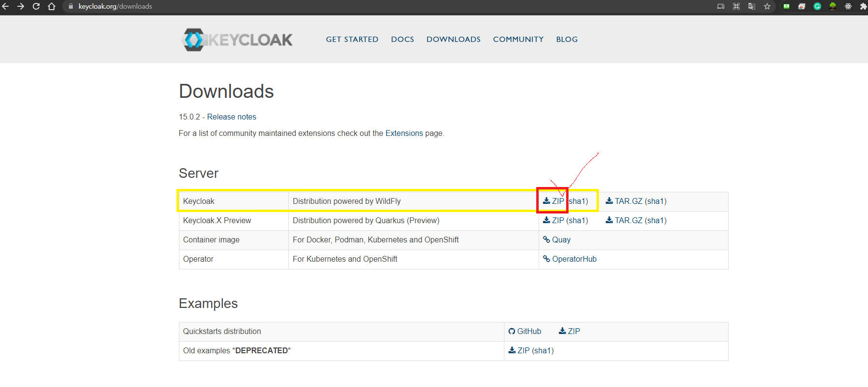Open sha1 for the Keycloak WildFly TAR.GZ
The width and height of the screenshot is (868, 387).
tap(656, 201)
